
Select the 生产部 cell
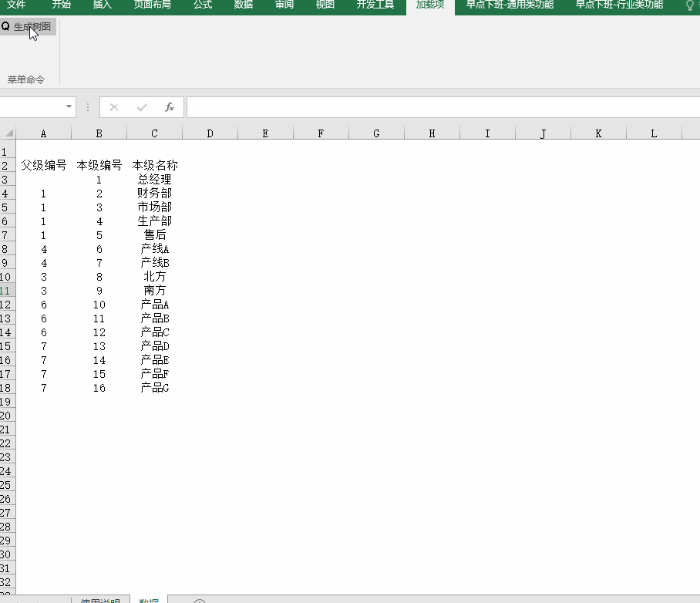[x=154, y=221]
